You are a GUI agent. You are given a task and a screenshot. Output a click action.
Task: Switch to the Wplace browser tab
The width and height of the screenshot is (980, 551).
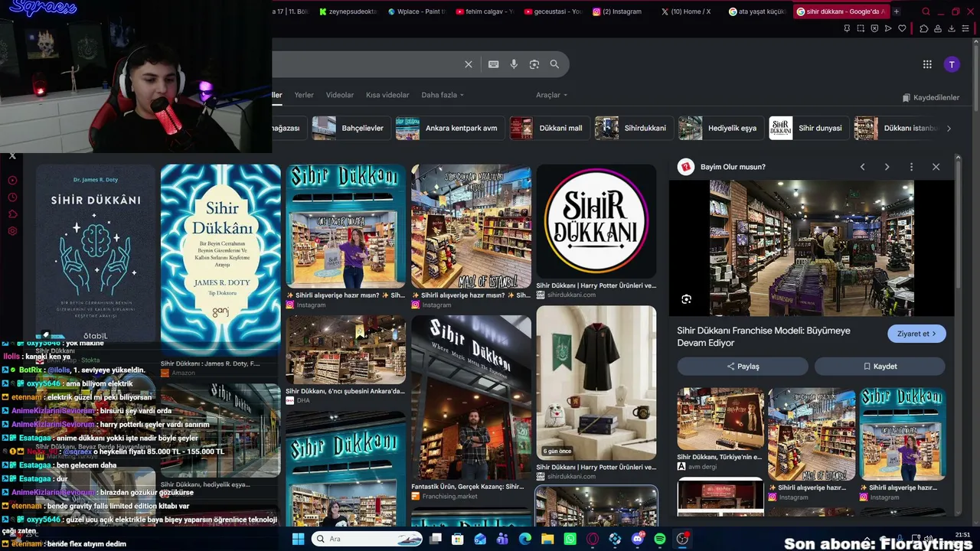tap(417, 11)
